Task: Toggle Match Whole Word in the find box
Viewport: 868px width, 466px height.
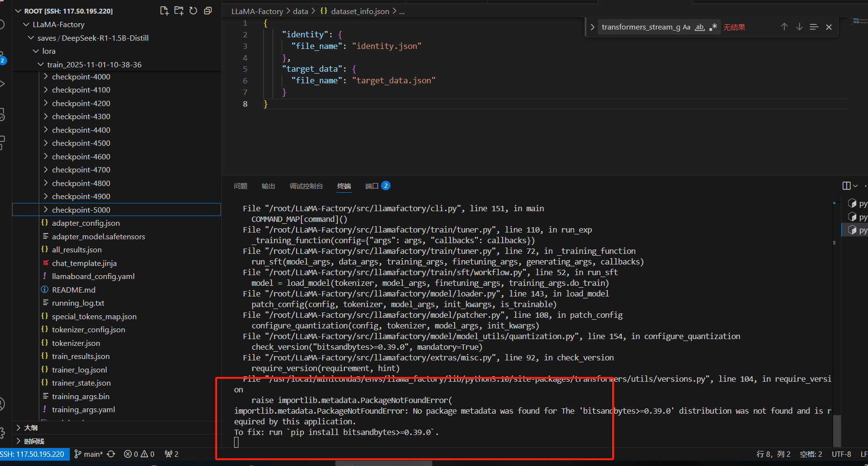Action: [x=699, y=27]
